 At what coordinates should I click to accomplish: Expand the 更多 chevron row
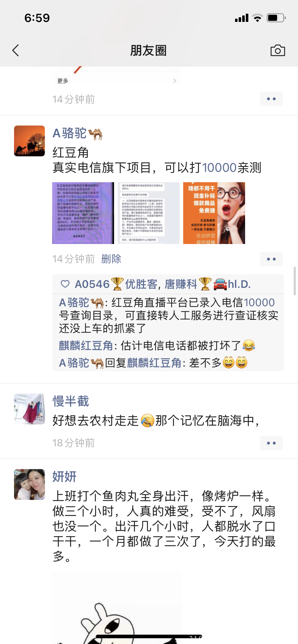point(117,81)
